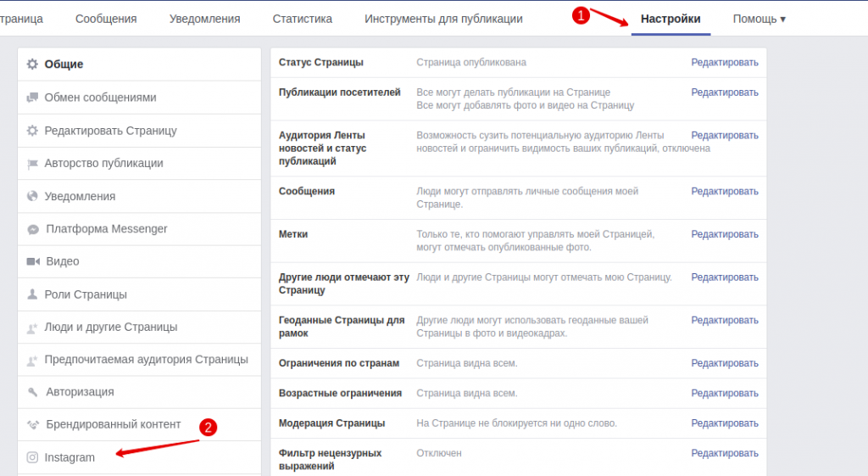
Task: Select Редактировать Страницу in the sidebar
Action: (110, 131)
